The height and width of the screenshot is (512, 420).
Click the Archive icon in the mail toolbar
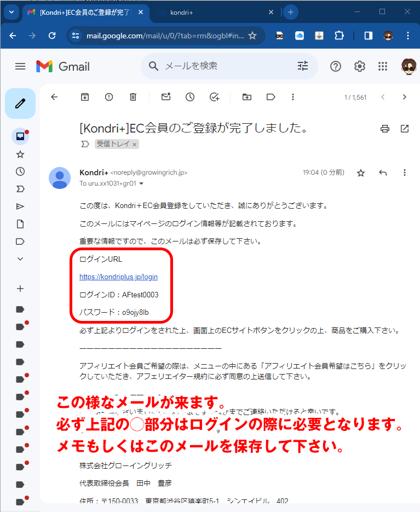click(x=85, y=97)
